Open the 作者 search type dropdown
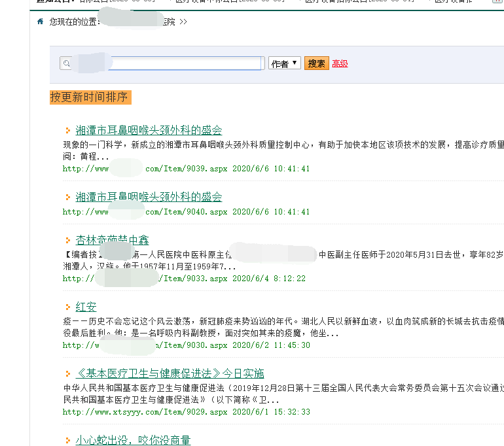Viewport: 504px width, 446px height. [284, 63]
